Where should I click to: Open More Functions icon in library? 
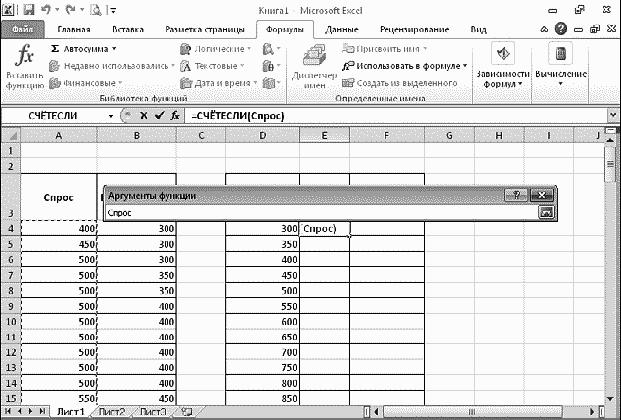coord(271,83)
